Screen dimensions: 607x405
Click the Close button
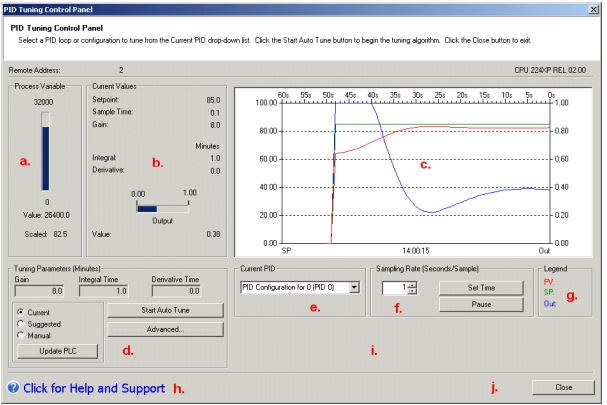tap(563, 387)
